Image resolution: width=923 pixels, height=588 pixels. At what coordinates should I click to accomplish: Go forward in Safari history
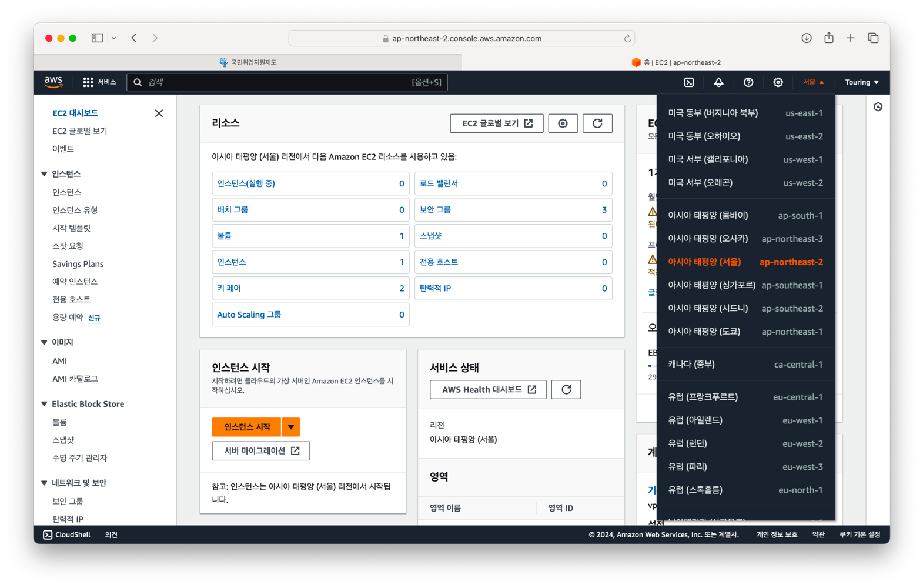tap(155, 38)
